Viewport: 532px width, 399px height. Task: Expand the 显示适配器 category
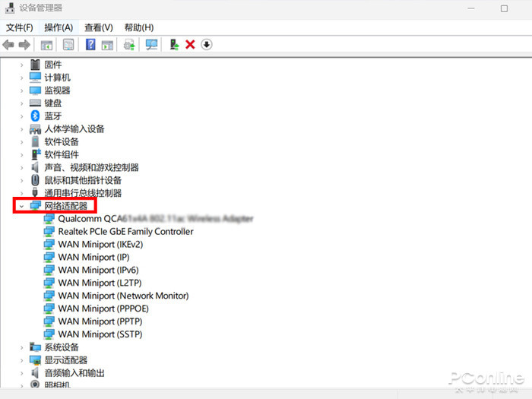(21, 360)
